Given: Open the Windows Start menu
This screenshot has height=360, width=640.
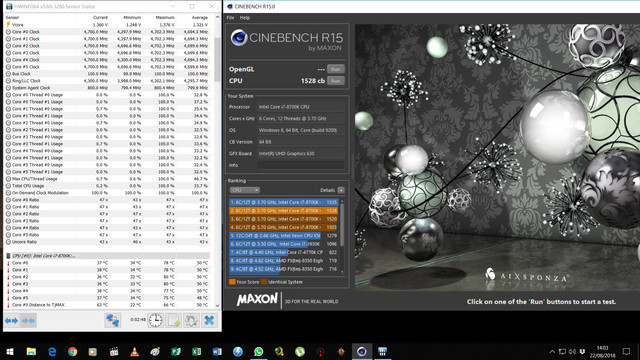Looking at the screenshot, I should click(10, 351).
